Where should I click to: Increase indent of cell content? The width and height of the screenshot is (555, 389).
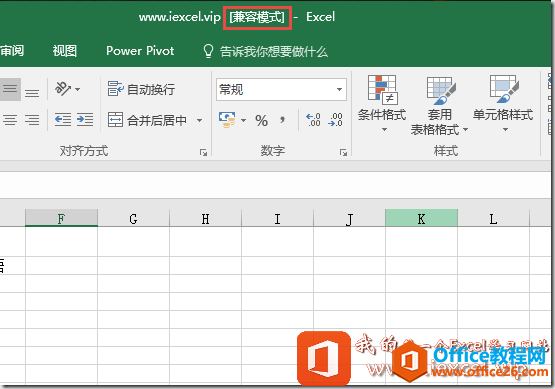(85, 120)
